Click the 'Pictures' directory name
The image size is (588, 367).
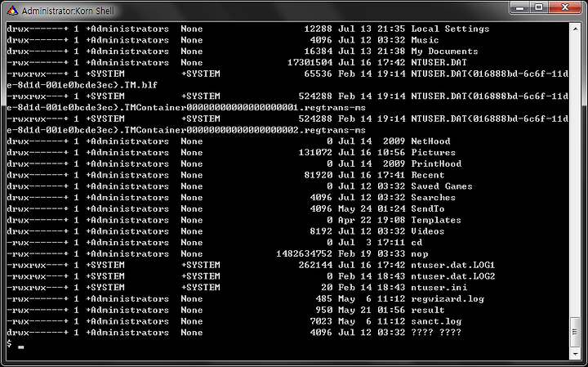[x=433, y=153]
